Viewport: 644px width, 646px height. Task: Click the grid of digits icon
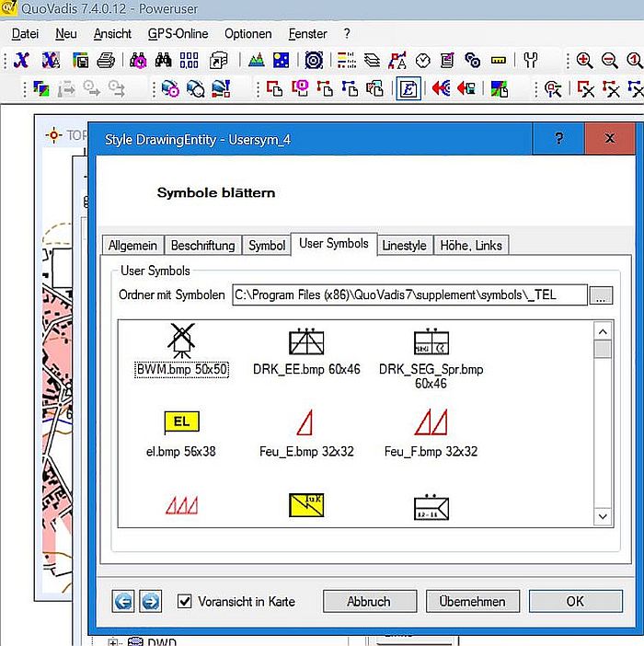pos(189,61)
